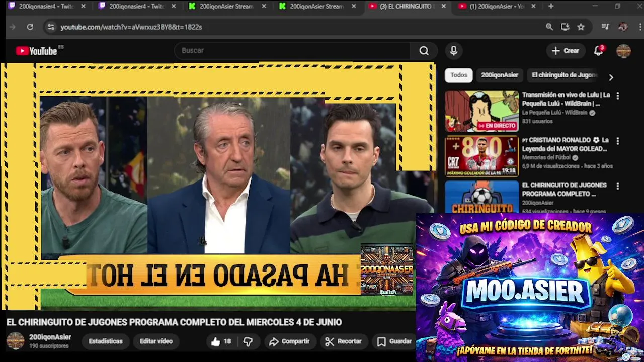Viewport: 644px width, 362px height.
Task: Open La Pequeña Lulú live thumbnail
Action: pyautogui.click(x=481, y=111)
